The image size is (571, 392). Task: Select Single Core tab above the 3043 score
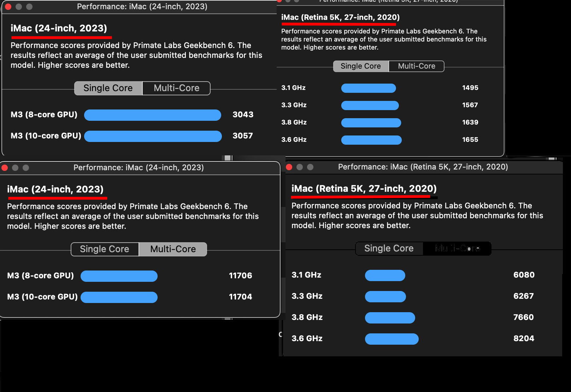click(x=108, y=88)
